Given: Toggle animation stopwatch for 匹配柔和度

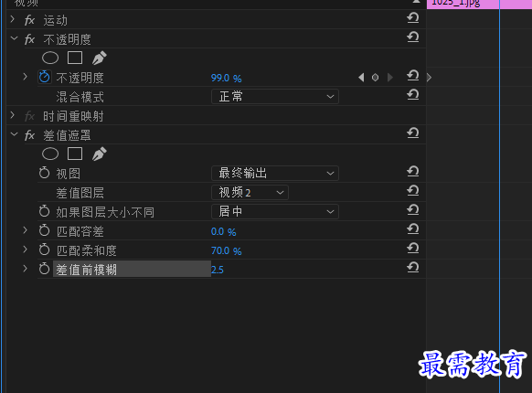Looking at the screenshot, I should [x=45, y=250].
